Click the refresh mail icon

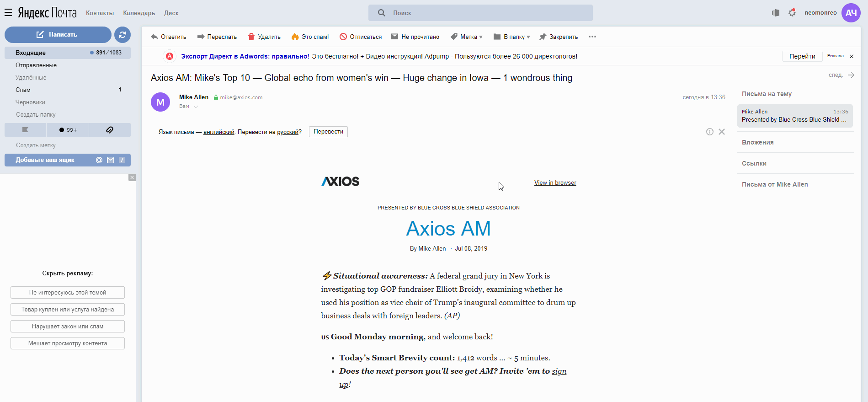(122, 34)
